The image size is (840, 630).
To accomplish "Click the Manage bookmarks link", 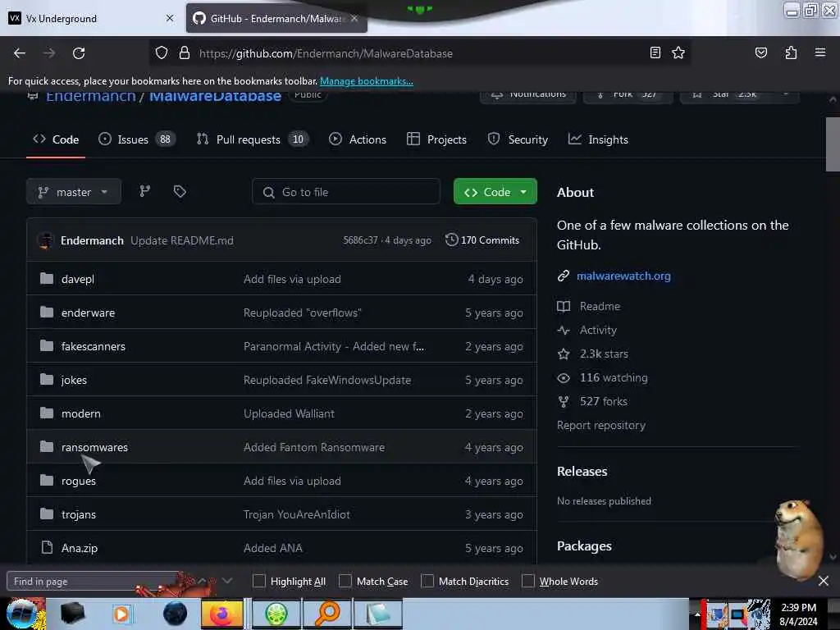I will (367, 81).
